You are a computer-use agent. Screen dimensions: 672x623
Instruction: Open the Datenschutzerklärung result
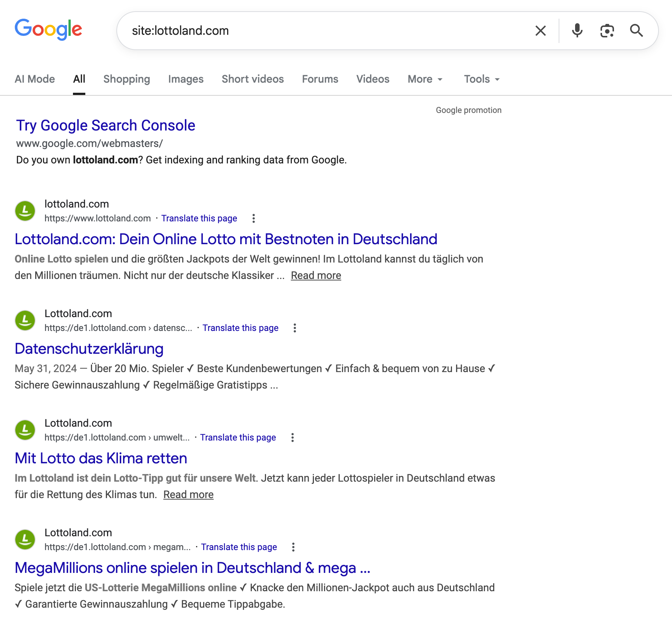pos(89,349)
